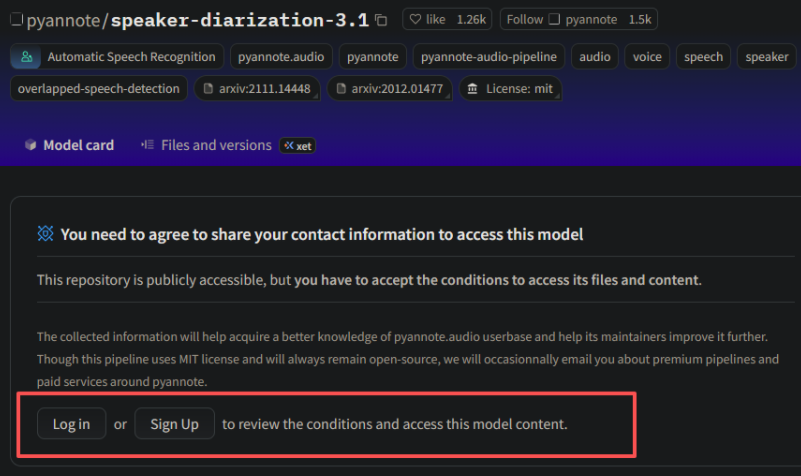Click the Model card cube icon
This screenshot has width=801, height=476.
(31, 145)
